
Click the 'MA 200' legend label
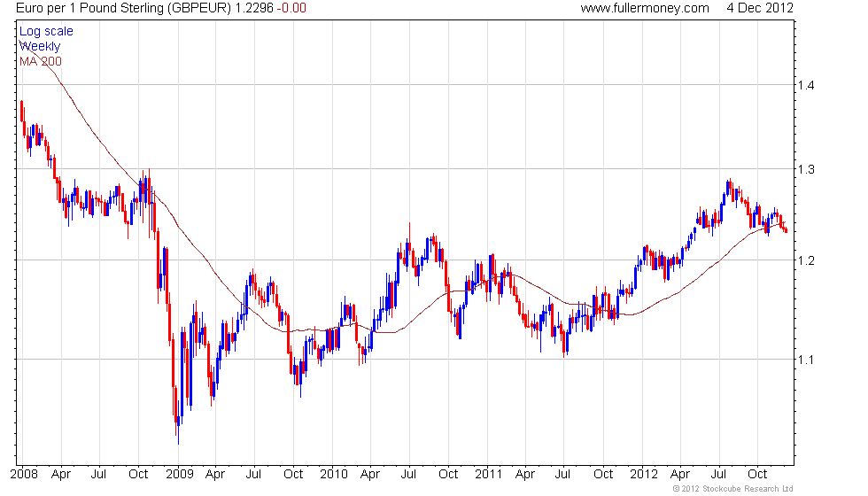41,61
